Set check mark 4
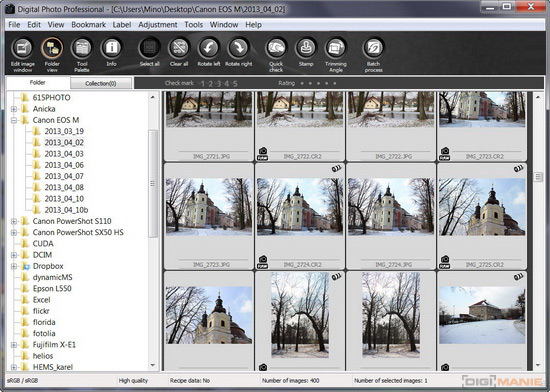This screenshot has height=392, width=550. 227,83
